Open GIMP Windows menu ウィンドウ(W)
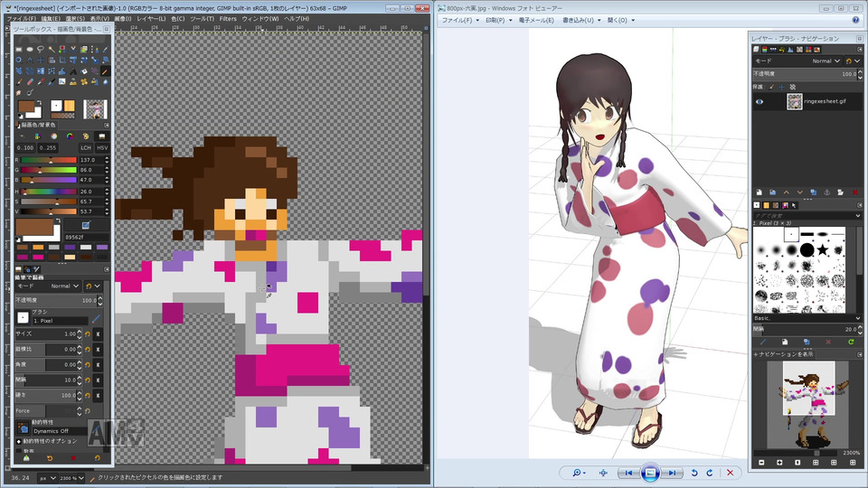Viewport: 868px width, 488px height. (x=260, y=19)
